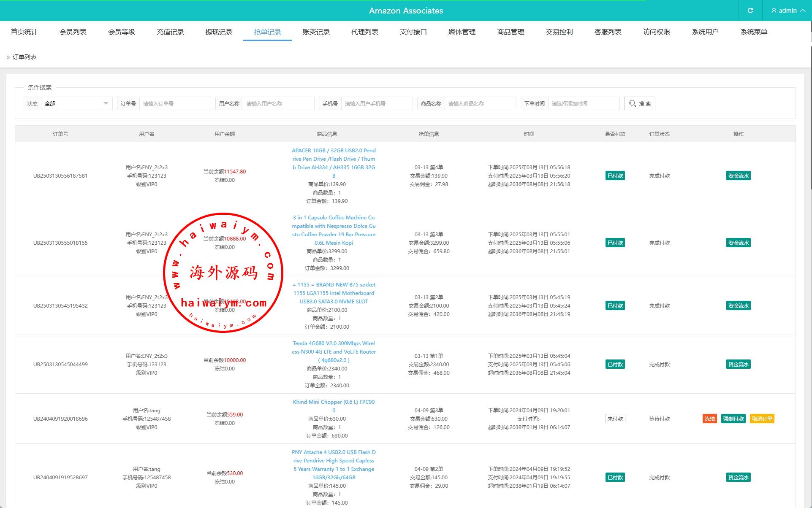The image size is (812, 508).
Task: Click the search magnifier button
Action: [639, 103]
